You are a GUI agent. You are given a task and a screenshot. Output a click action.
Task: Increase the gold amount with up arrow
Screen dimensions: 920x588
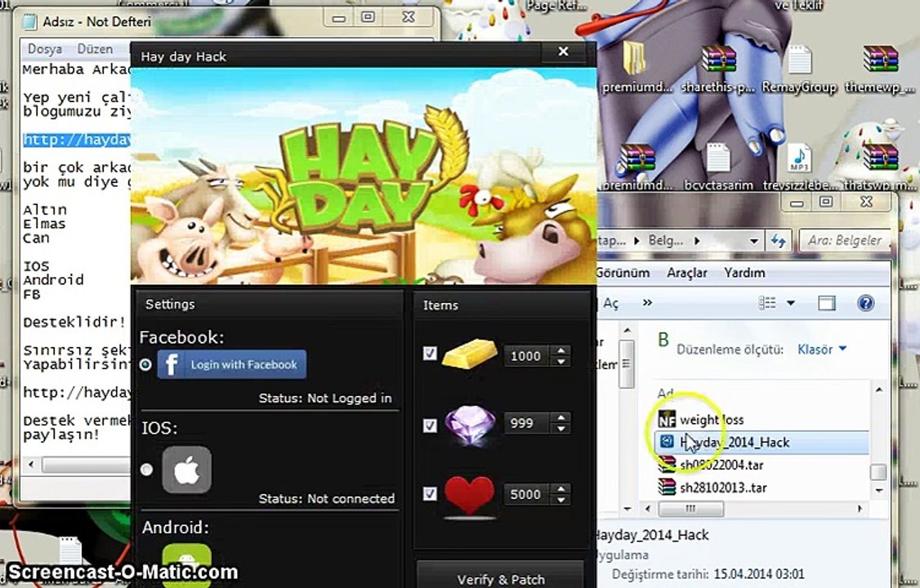(561, 350)
